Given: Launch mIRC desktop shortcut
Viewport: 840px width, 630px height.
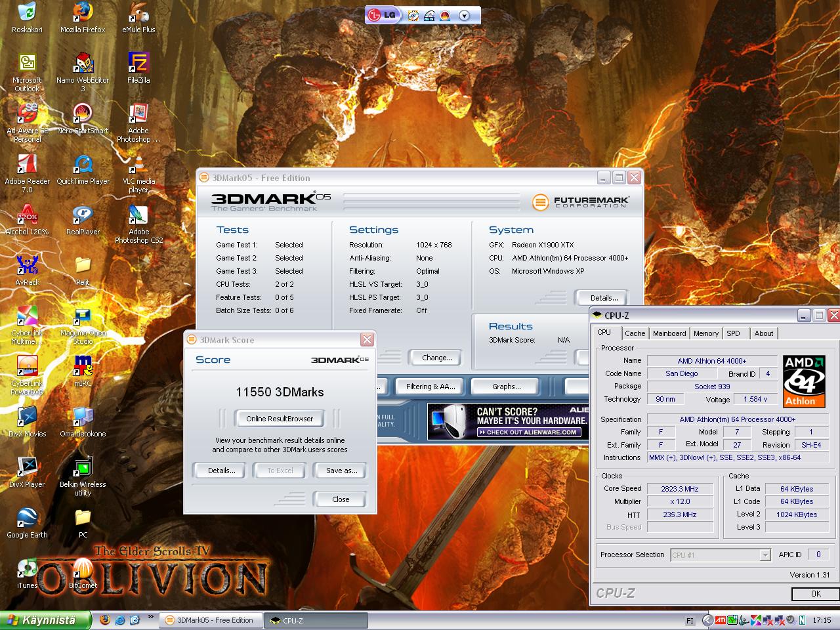Looking at the screenshot, I should coord(83,371).
